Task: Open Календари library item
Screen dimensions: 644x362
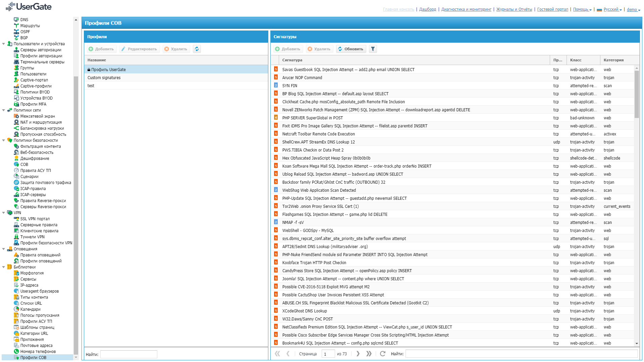Action: pyautogui.click(x=30, y=309)
